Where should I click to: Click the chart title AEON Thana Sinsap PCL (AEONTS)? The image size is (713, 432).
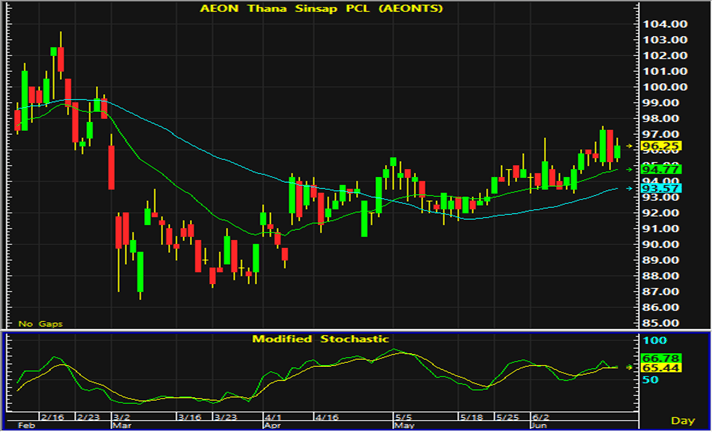(x=321, y=8)
